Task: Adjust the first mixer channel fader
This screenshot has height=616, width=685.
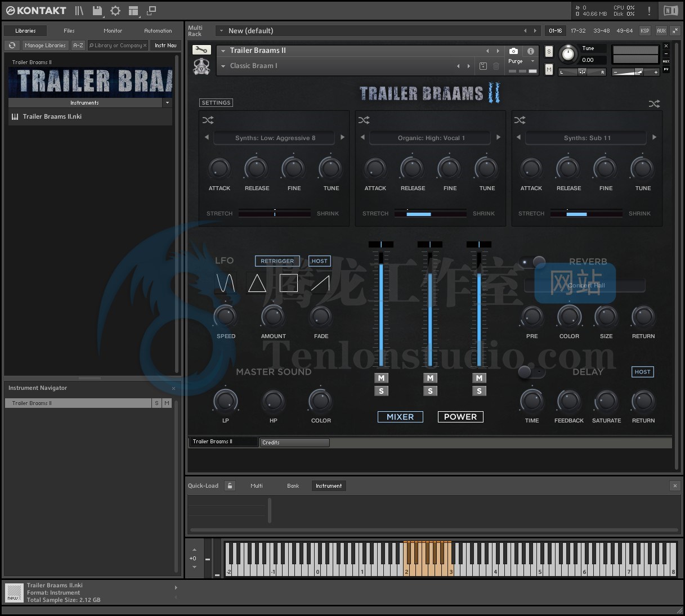Action: [x=381, y=309]
